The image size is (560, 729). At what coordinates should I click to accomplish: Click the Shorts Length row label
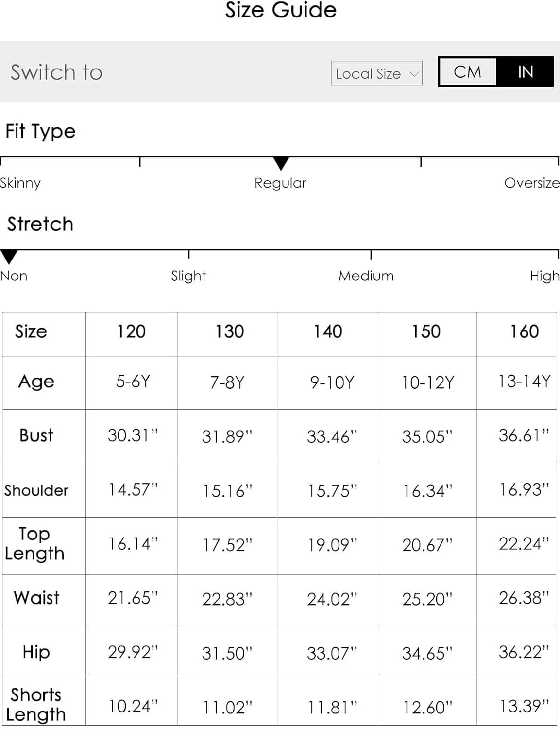click(x=36, y=704)
